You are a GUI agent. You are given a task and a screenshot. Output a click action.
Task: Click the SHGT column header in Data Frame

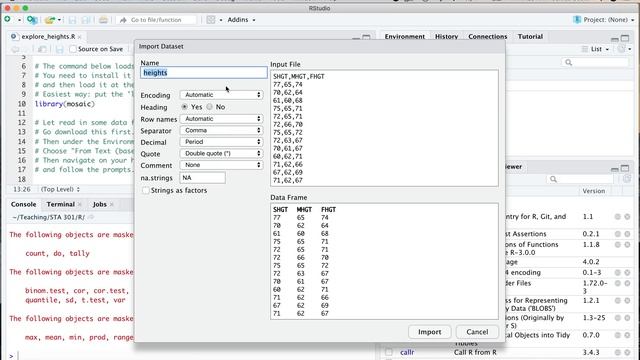280,209
